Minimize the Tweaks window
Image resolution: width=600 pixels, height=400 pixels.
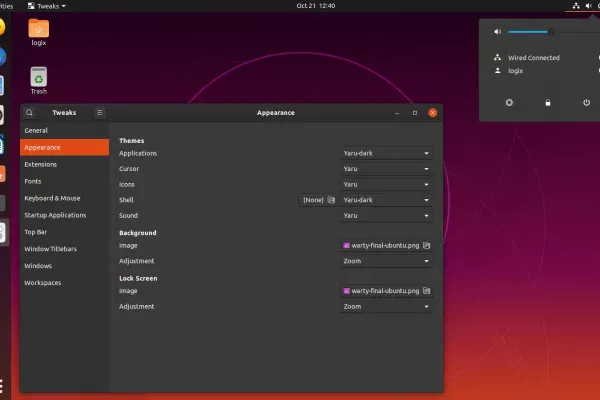click(x=397, y=113)
